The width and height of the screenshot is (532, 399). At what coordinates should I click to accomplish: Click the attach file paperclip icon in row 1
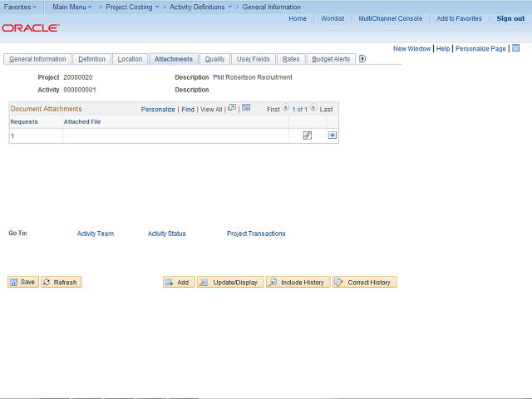pyautogui.click(x=308, y=135)
